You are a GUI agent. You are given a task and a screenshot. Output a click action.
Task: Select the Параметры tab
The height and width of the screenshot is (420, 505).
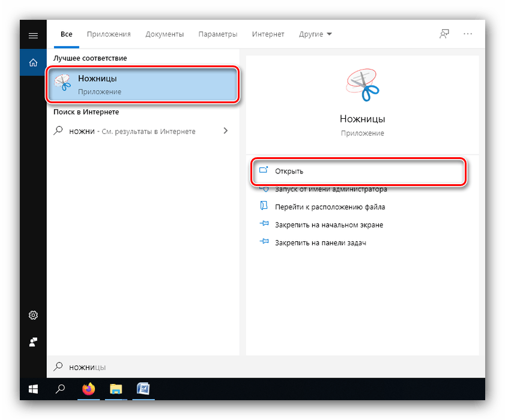pos(218,34)
